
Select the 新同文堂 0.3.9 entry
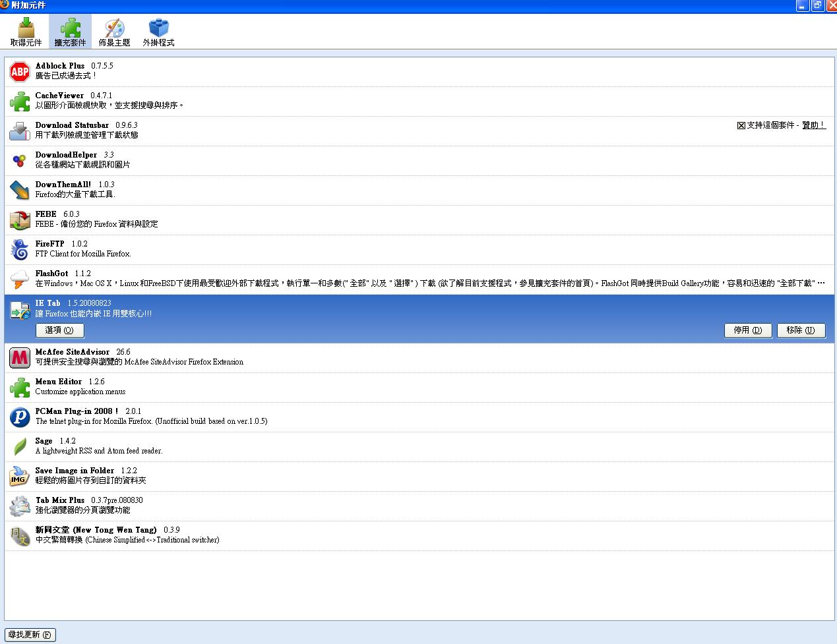click(x=419, y=536)
